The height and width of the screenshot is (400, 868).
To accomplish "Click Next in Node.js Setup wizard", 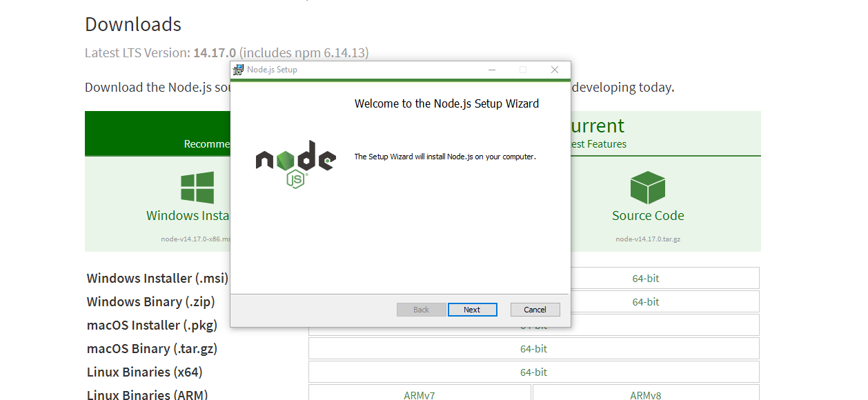I will pyautogui.click(x=472, y=310).
